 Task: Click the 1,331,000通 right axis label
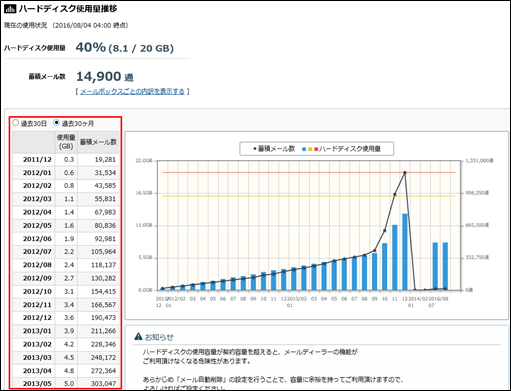tap(479, 161)
